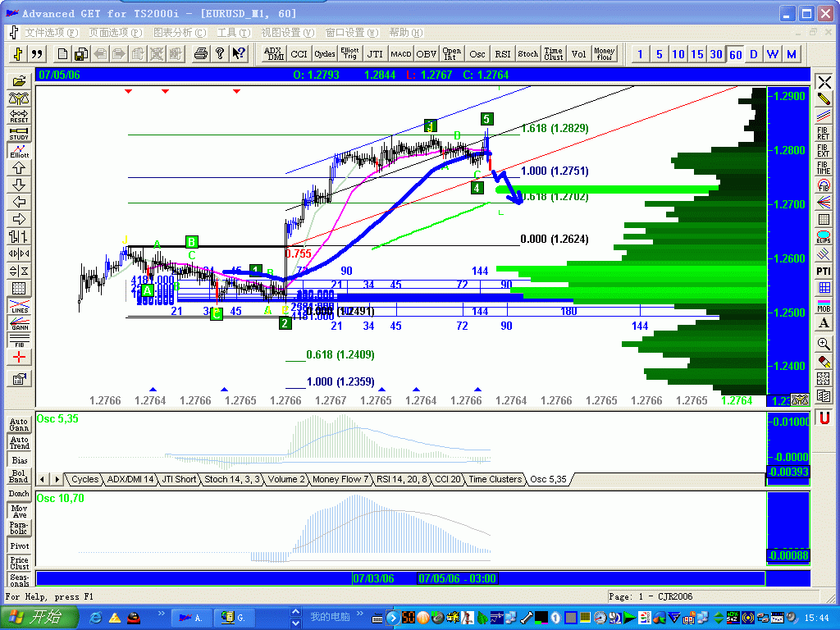Switch to 30-minute timeframe
Image resolution: width=840 pixels, height=630 pixels.
[x=716, y=54]
